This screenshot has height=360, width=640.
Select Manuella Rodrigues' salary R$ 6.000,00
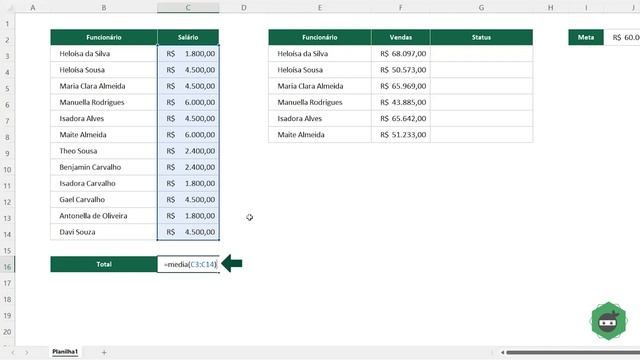[188, 102]
